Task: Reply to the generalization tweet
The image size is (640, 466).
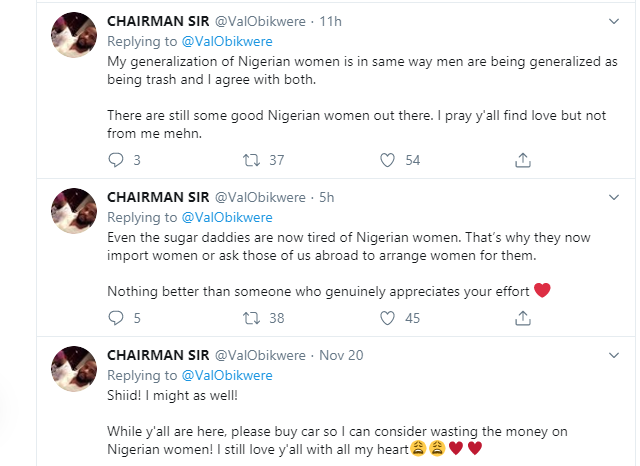Action: click(x=115, y=160)
